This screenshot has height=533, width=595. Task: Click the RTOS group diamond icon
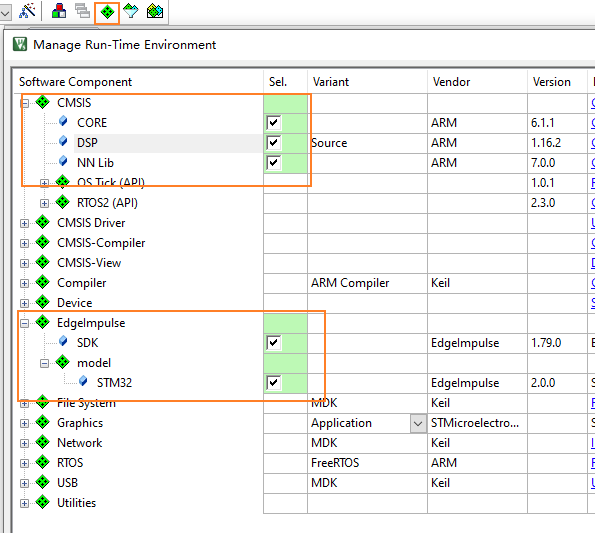[42, 462]
